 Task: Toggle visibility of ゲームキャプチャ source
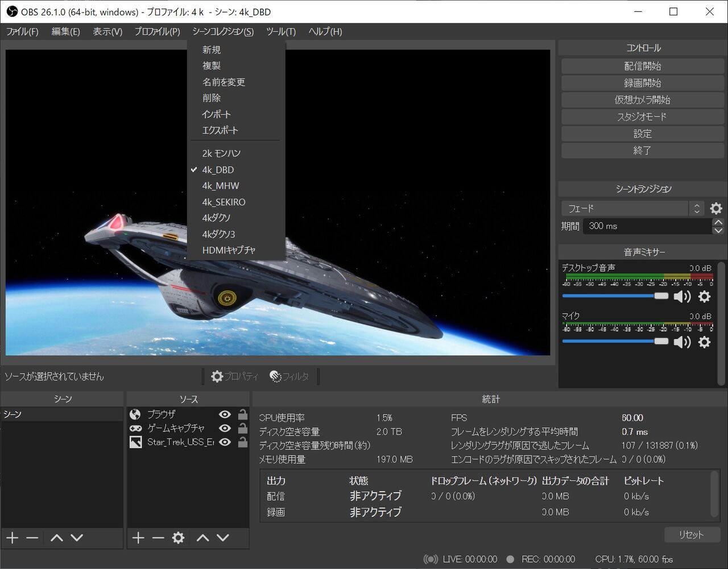225,428
